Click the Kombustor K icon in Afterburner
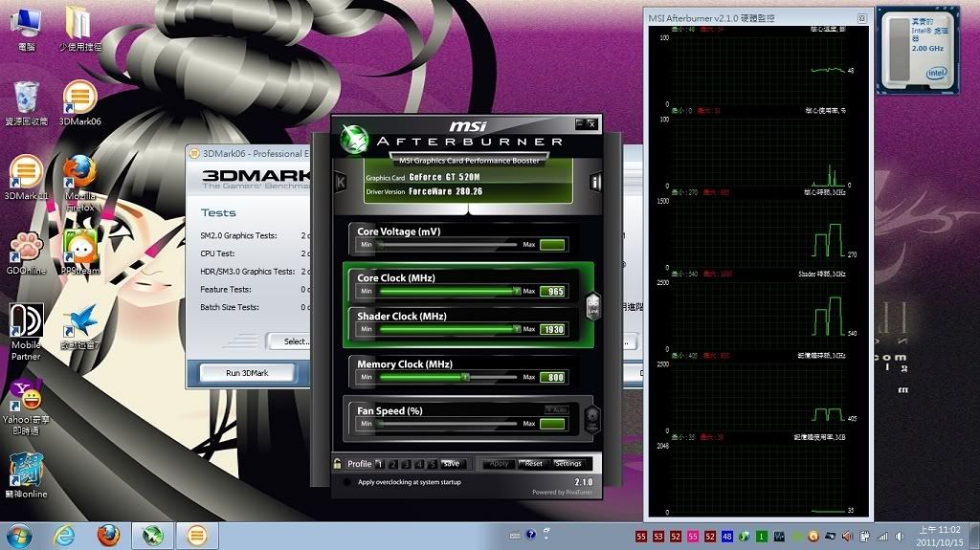This screenshot has width=980, height=550. point(340,182)
